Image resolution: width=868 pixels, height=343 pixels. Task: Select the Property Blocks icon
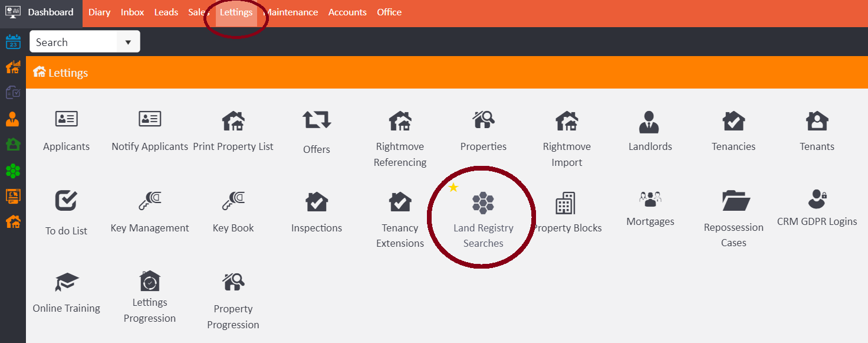coord(565,204)
